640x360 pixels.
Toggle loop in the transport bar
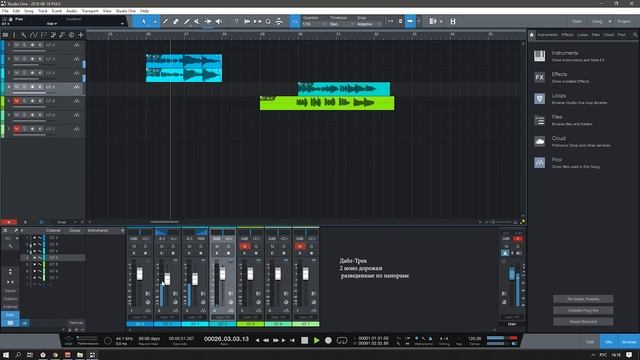click(x=342, y=340)
